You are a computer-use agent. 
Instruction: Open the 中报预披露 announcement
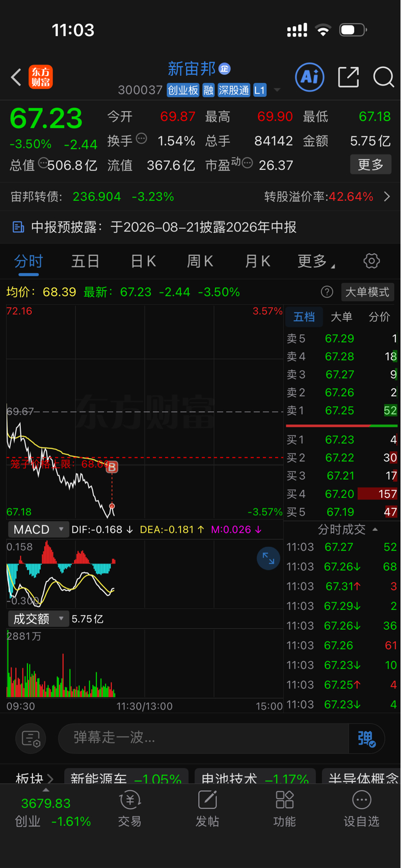200,227
